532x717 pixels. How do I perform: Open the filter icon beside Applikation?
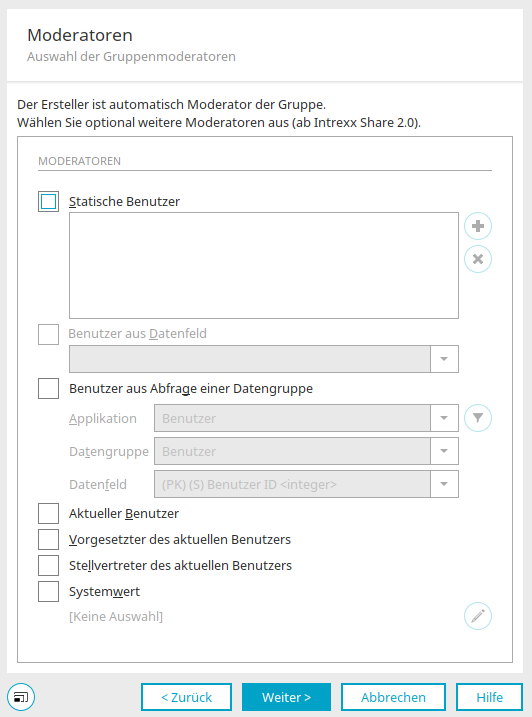click(478, 418)
